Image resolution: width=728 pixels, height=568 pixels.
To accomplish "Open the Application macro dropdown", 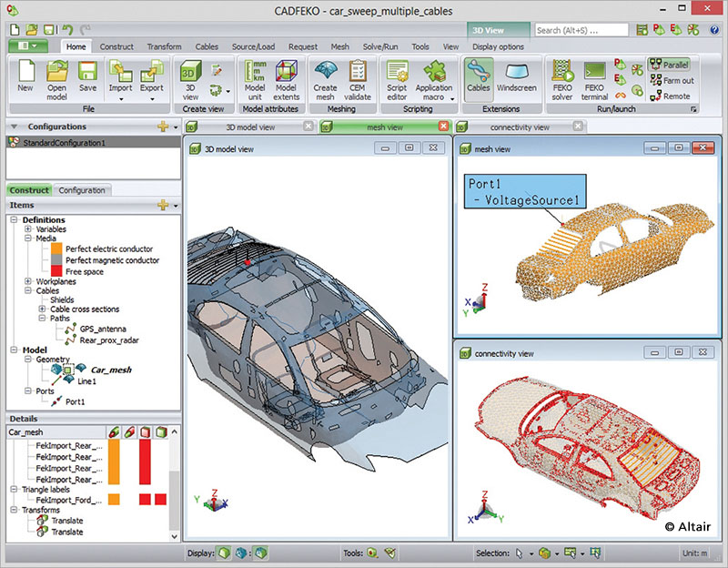I will point(452,98).
